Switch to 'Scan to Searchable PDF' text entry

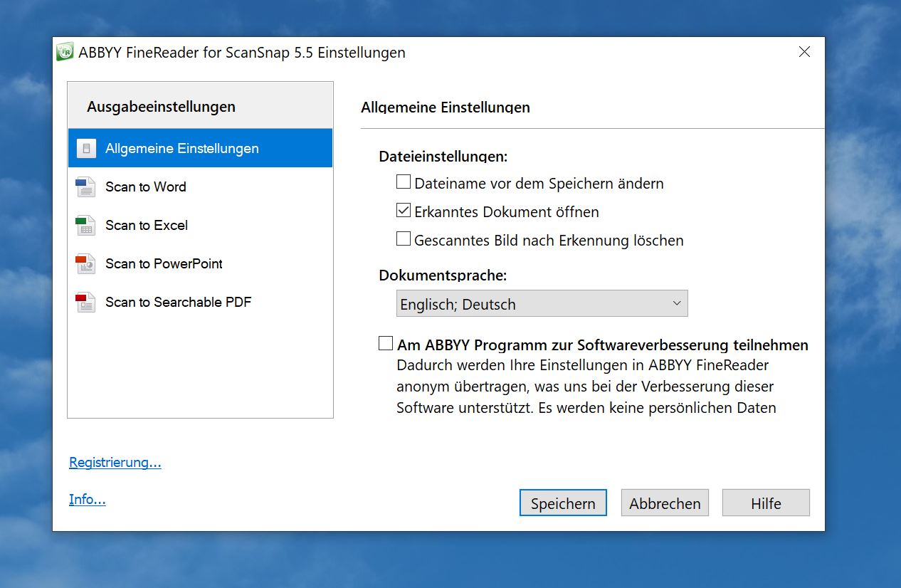pyautogui.click(x=178, y=303)
